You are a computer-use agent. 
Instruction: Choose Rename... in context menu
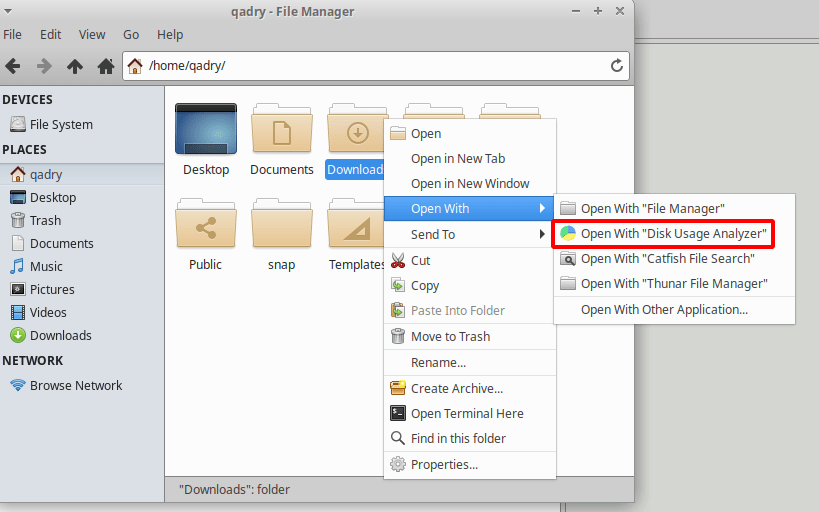pyautogui.click(x=470, y=363)
